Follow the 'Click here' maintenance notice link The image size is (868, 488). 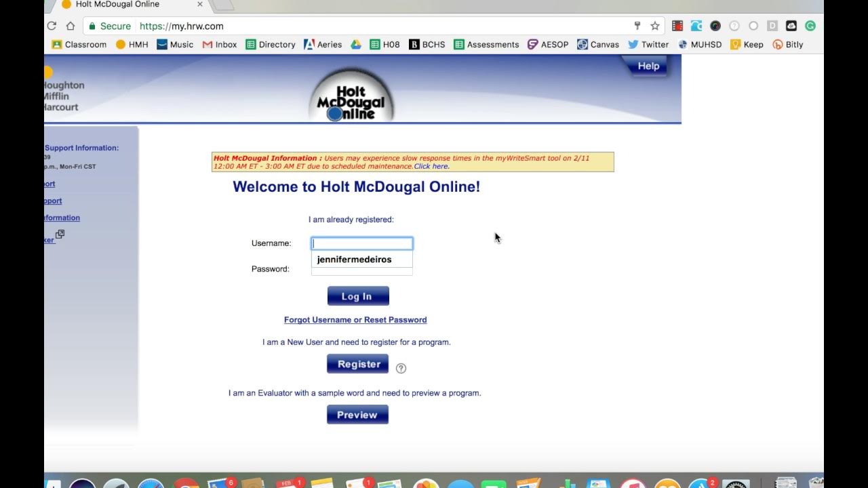[x=431, y=167]
